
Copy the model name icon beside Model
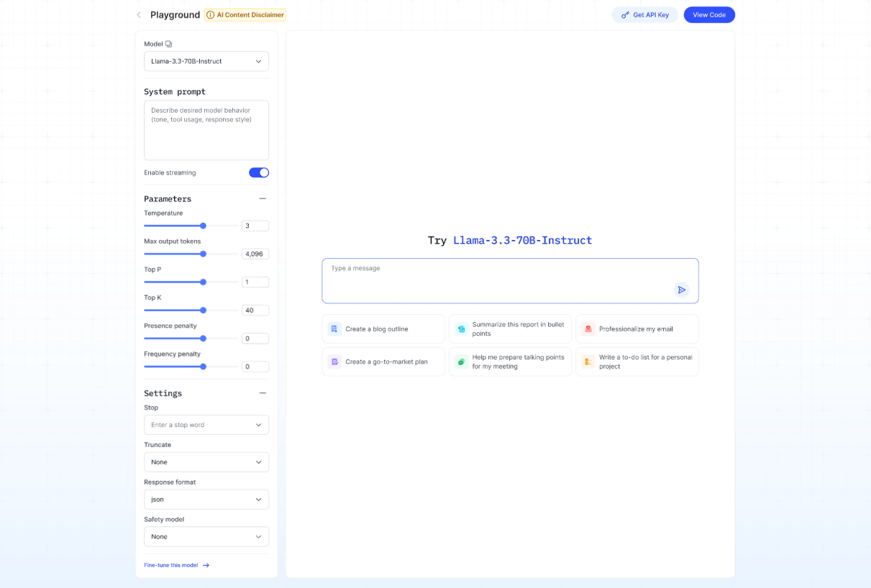[x=169, y=44]
